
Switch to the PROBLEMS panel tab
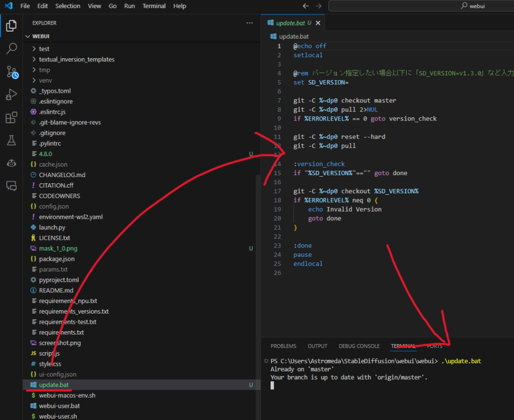click(x=283, y=346)
